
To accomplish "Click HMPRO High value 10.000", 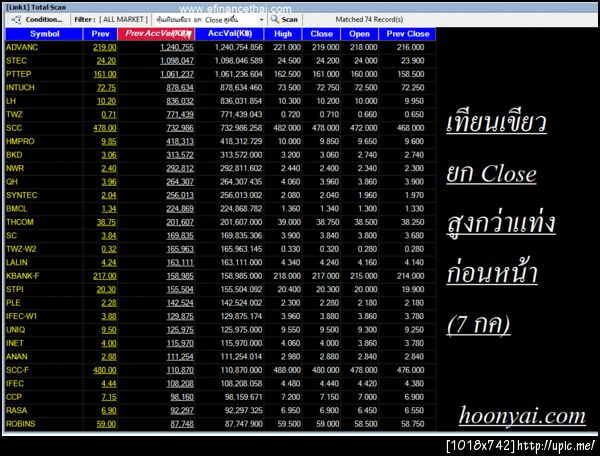I will coord(289,142).
